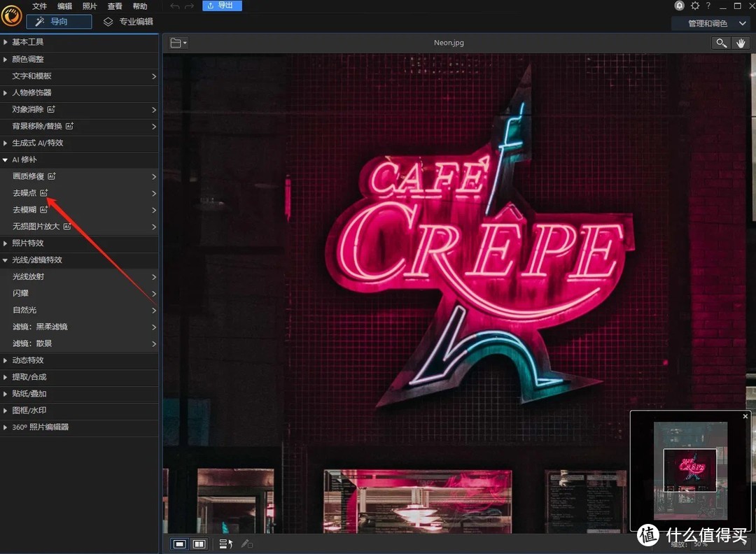Open 无损图片放大 tool

pyautogui.click(x=79, y=227)
